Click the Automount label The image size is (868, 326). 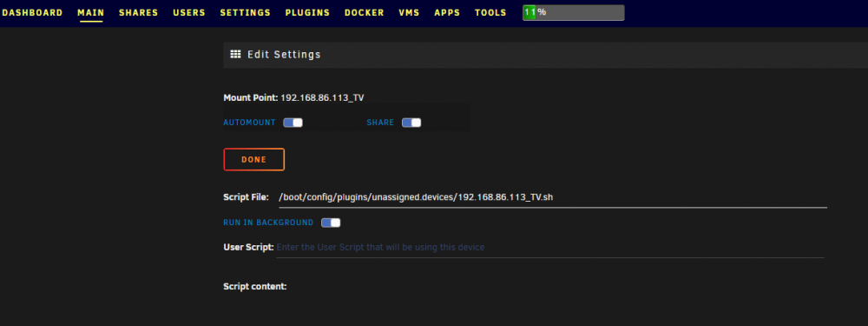250,123
